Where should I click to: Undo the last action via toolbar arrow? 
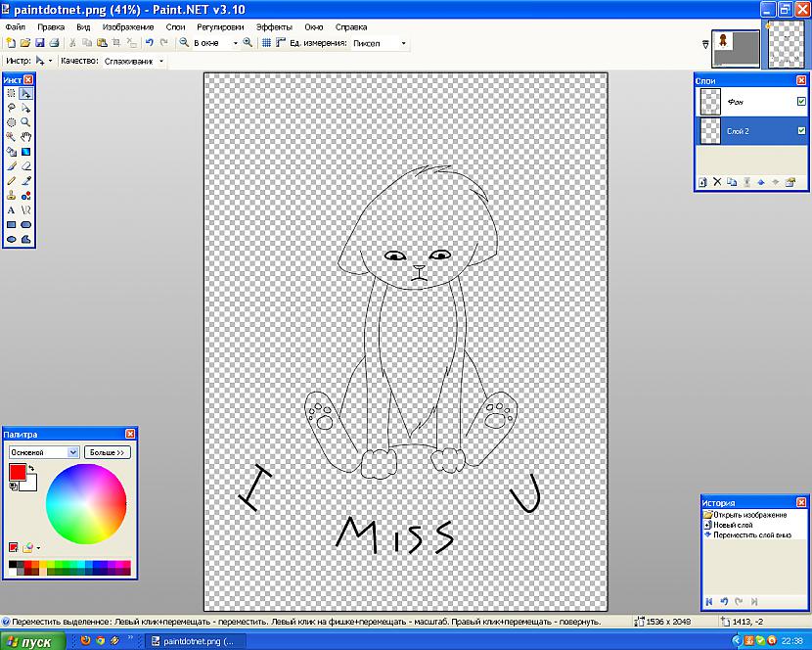[x=149, y=43]
